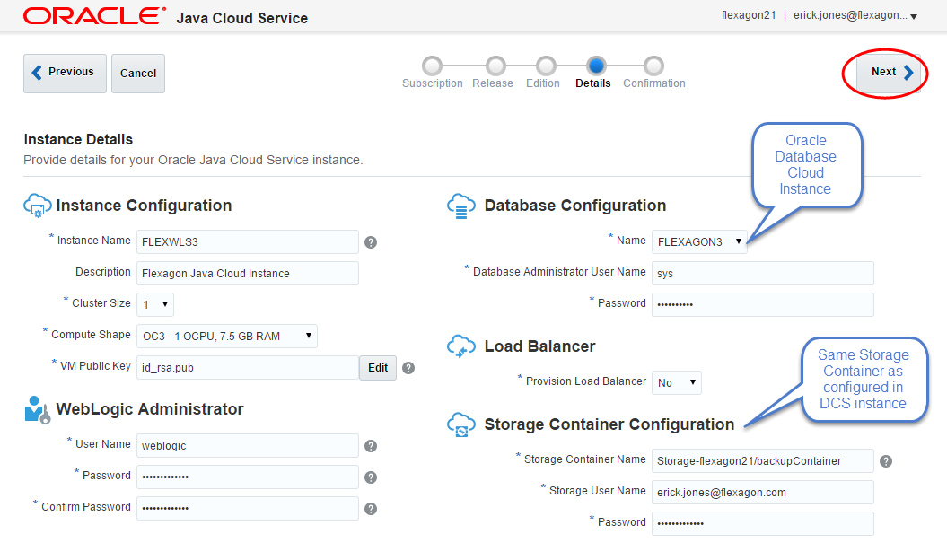
Task: Focus the Database Configuration Password field
Action: point(763,304)
